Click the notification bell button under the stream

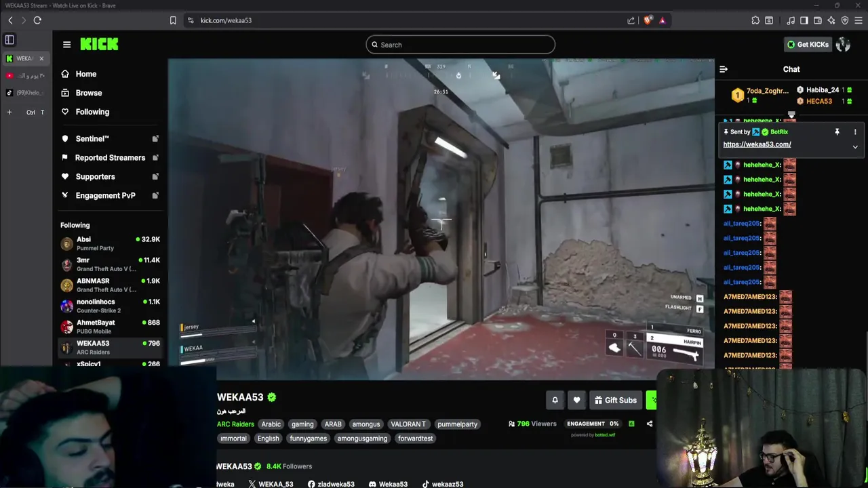555,400
